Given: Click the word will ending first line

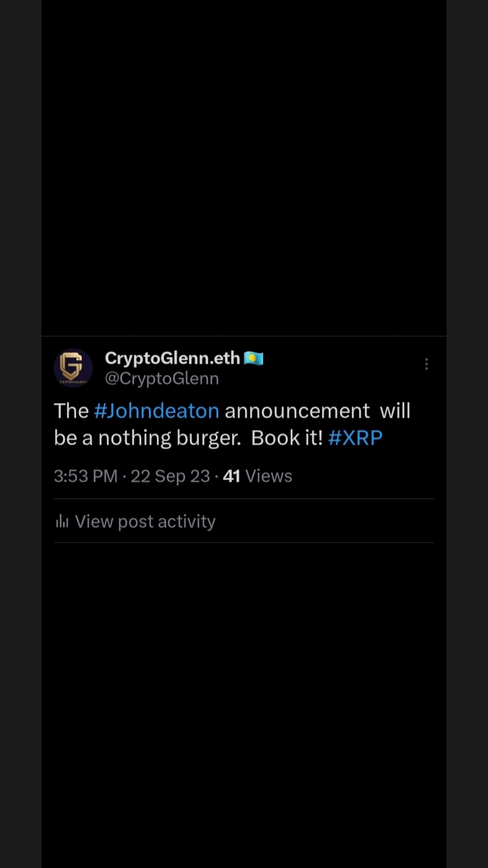Looking at the screenshot, I should 395,411.
